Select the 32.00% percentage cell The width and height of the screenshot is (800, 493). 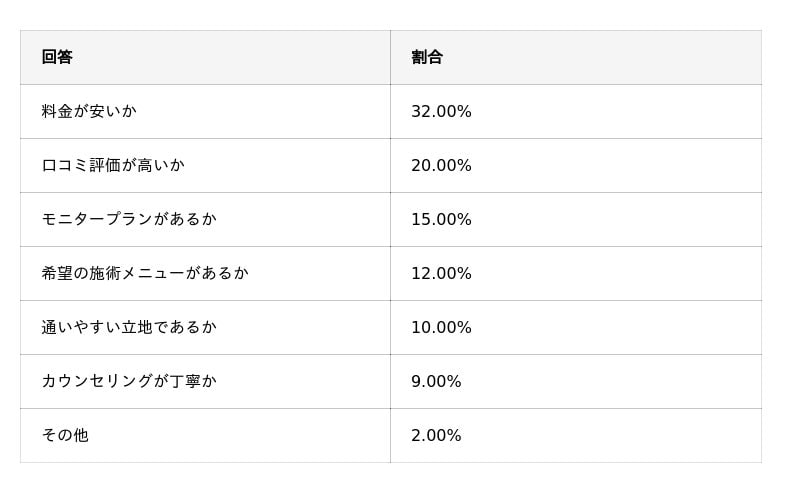[x=441, y=111]
